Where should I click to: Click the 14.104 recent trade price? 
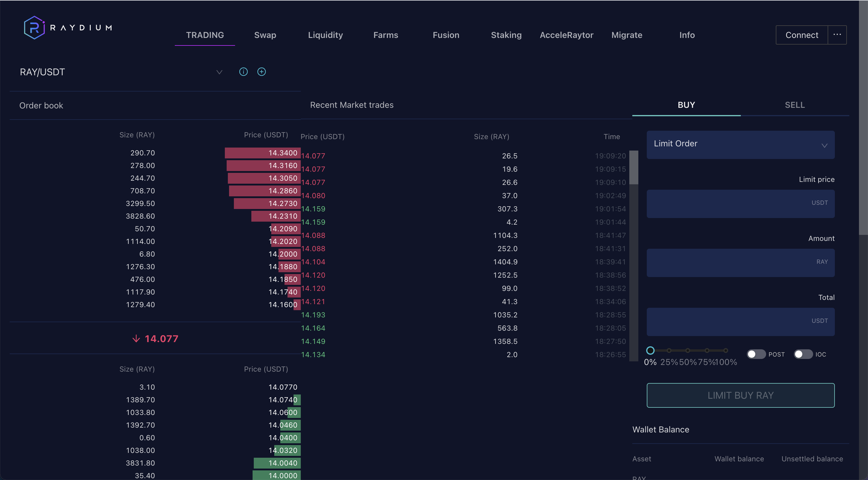pos(313,262)
